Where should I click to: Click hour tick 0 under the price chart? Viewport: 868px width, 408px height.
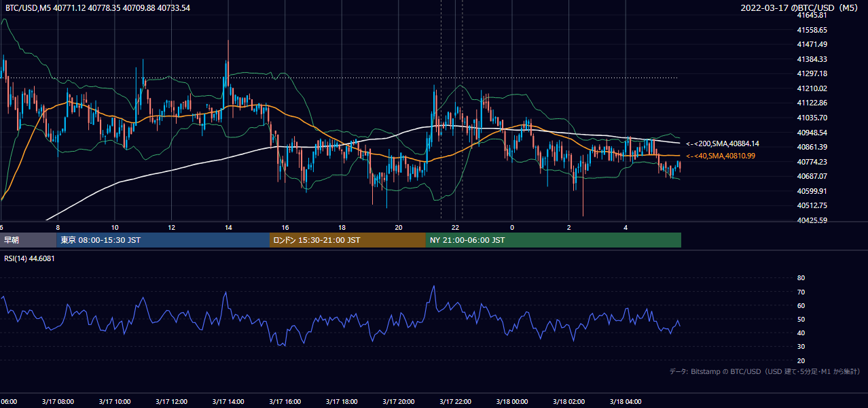[x=512, y=227]
